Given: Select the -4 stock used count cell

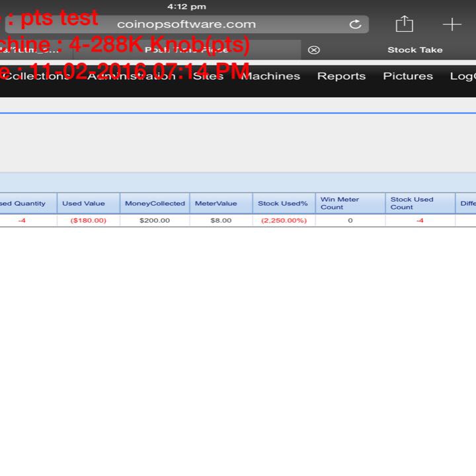Looking at the screenshot, I should [420, 220].
